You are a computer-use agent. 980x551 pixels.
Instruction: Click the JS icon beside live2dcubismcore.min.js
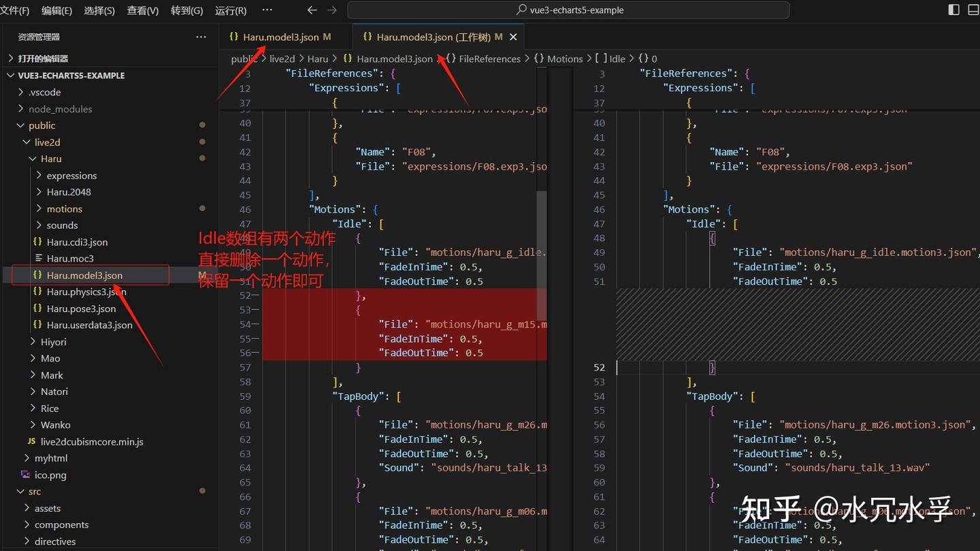point(31,441)
